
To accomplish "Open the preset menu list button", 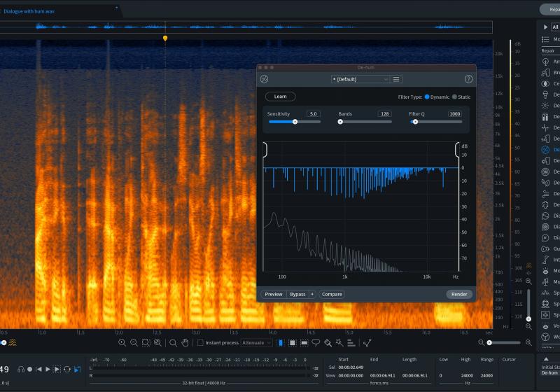I will click(396, 79).
